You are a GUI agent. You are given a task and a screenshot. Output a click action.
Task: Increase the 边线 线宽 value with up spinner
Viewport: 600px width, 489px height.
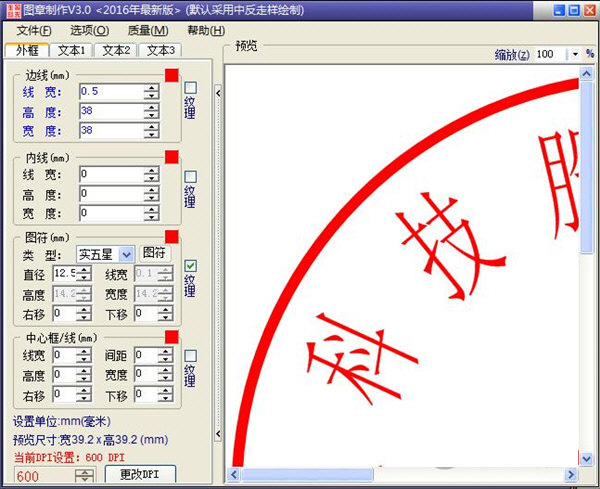pyautogui.click(x=152, y=88)
